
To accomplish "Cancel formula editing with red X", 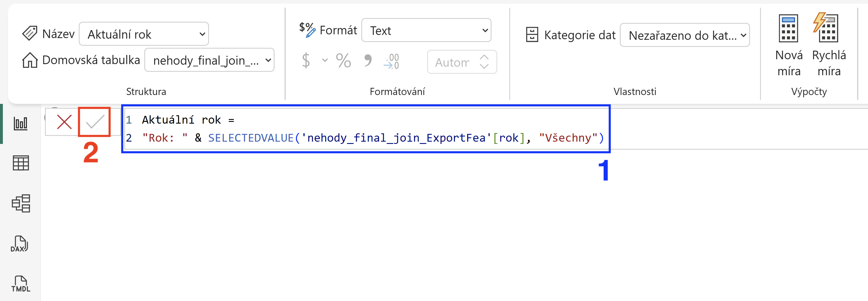I will (x=64, y=122).
